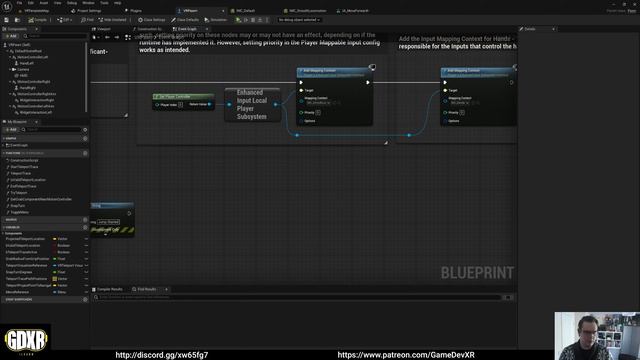Image resolution: width=640 pixels, height=360 pixels.
Task: Open the Help menu
Action: click(118, 3)
